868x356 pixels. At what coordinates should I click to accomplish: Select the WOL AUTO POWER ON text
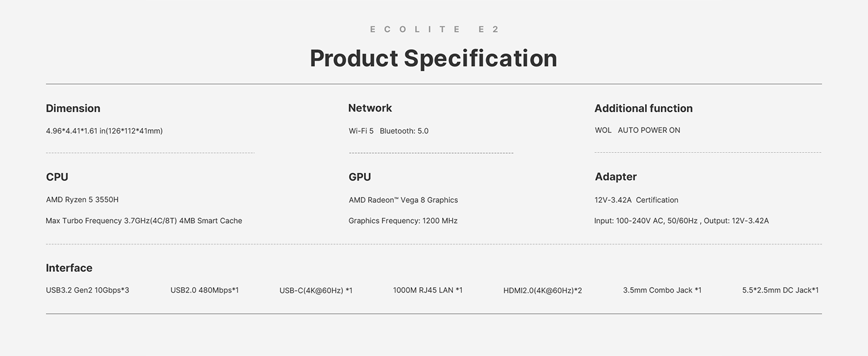pyautogui.click(x=637, y=130)
